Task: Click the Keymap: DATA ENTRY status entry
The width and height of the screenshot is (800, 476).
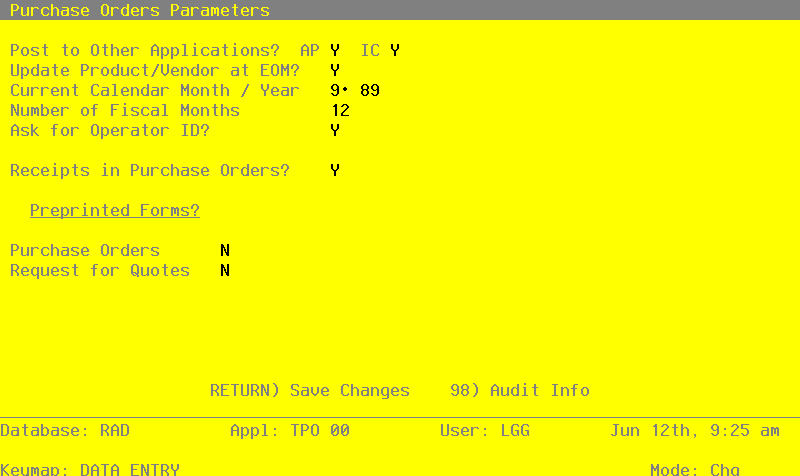Action: 90,469
